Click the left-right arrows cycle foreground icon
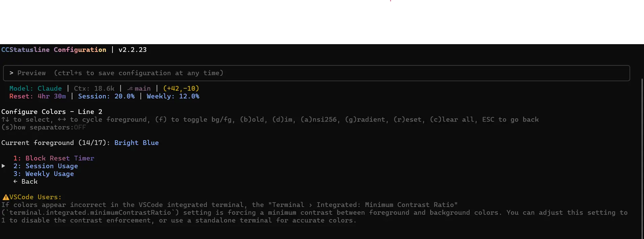 [x=62, y=119]
